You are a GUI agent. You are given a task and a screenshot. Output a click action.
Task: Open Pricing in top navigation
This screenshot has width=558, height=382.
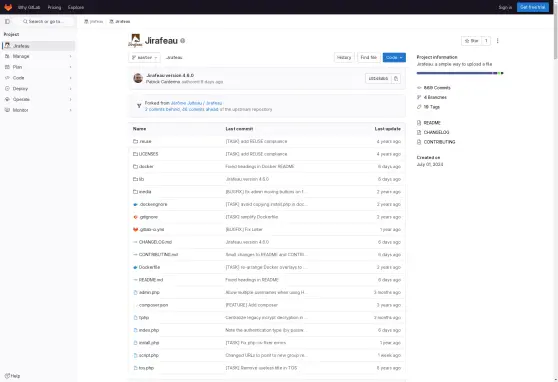coord(54,7)
